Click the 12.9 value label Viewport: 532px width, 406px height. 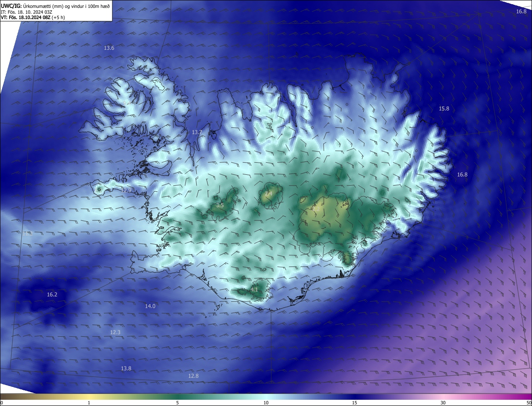[x=126, y=190]
